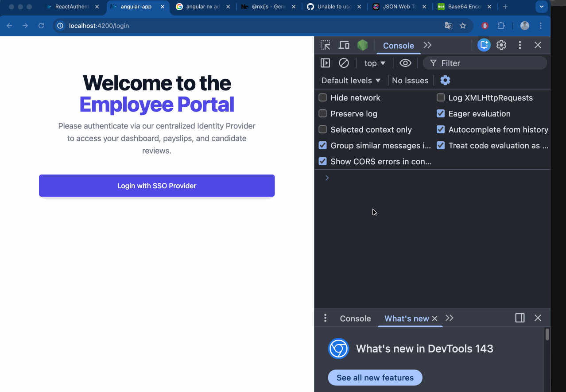Viewport: 566px width, 392px height.
Task: Enable the Preserve log checkbox
Action: [322, 113]
